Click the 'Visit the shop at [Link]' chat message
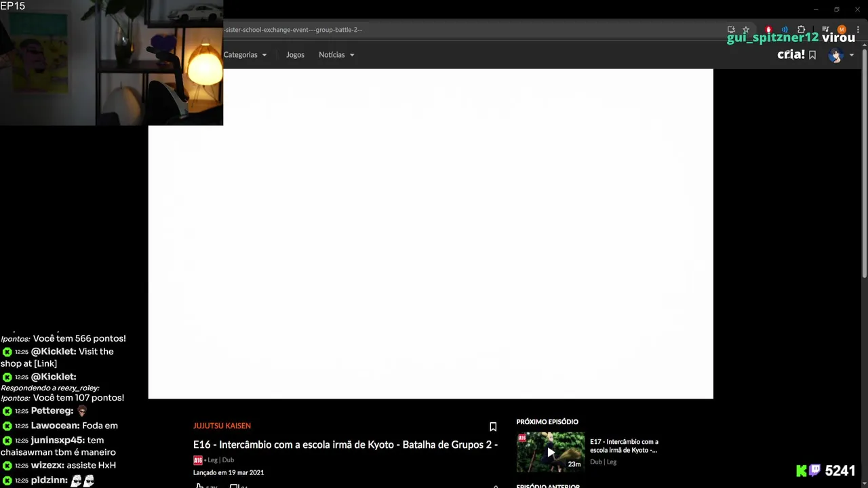 point(57,357)
